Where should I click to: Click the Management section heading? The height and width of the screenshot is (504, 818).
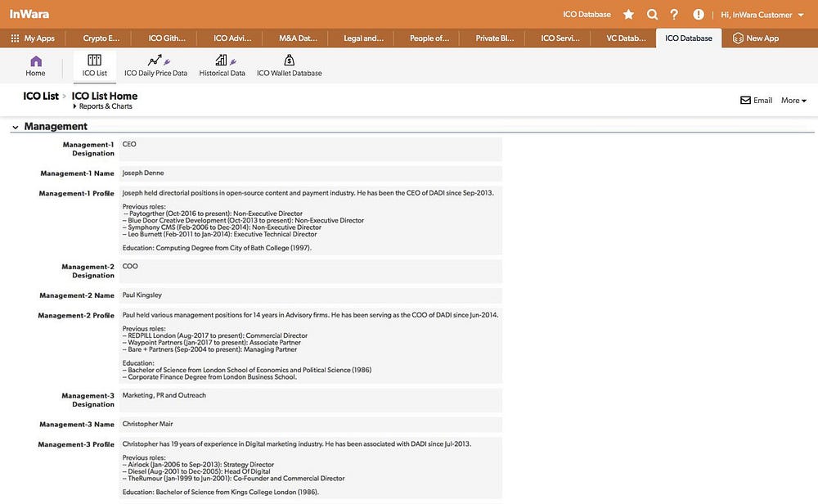56,126
